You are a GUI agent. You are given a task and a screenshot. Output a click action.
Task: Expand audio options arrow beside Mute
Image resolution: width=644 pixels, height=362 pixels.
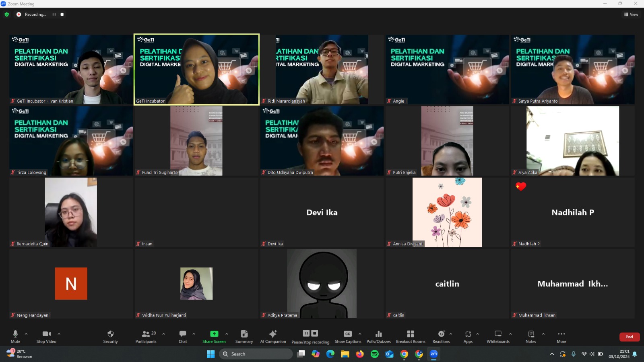(26, 334)
